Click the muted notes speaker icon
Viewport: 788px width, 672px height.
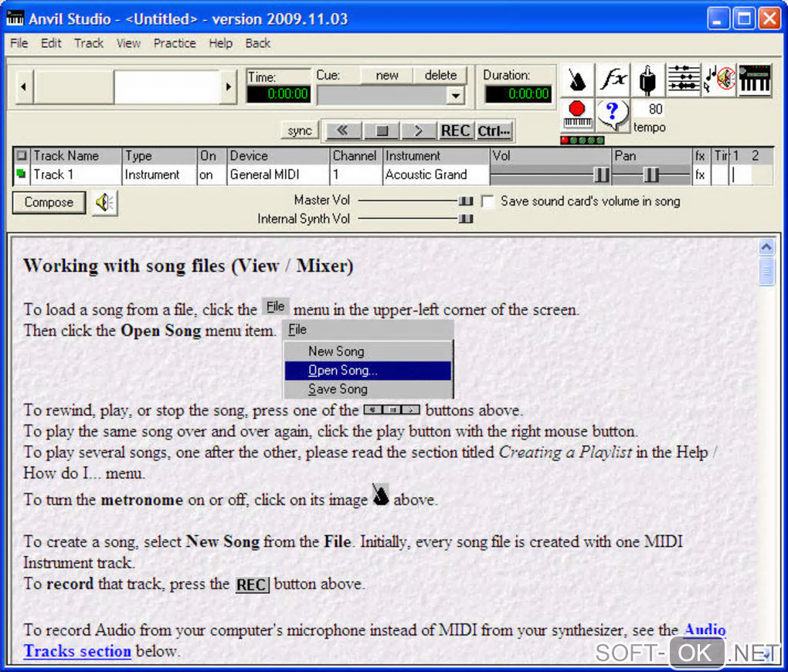pos(718,80)
